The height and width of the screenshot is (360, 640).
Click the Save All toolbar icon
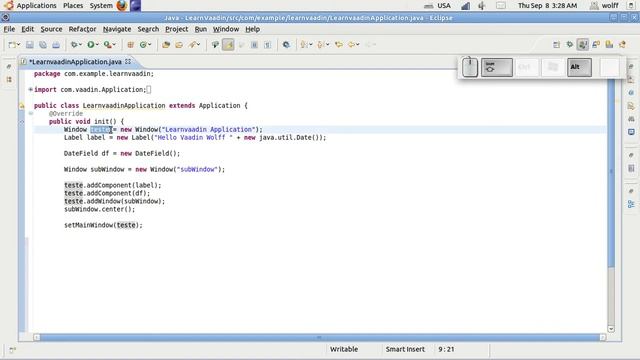[43, 45]
